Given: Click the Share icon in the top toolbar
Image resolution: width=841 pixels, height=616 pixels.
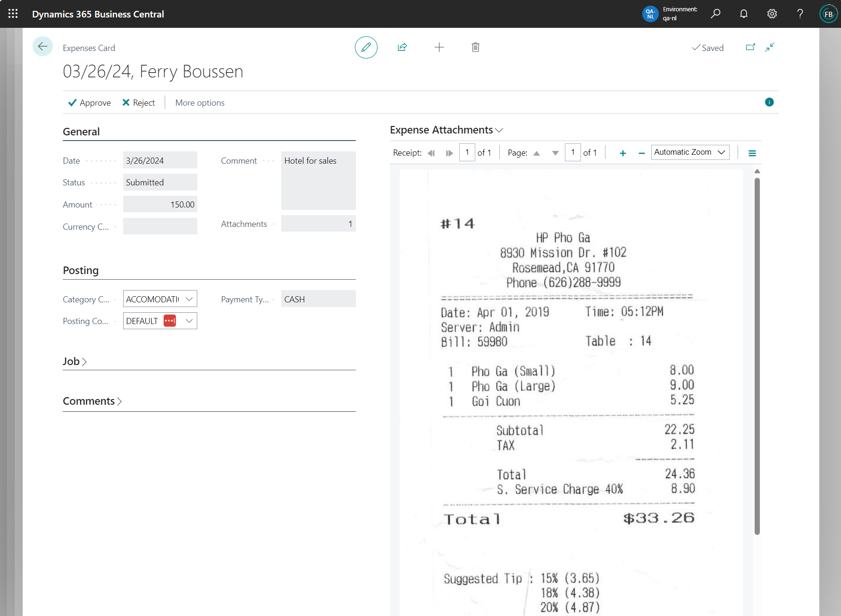Looking at the screenshot, I should (403, 47).
